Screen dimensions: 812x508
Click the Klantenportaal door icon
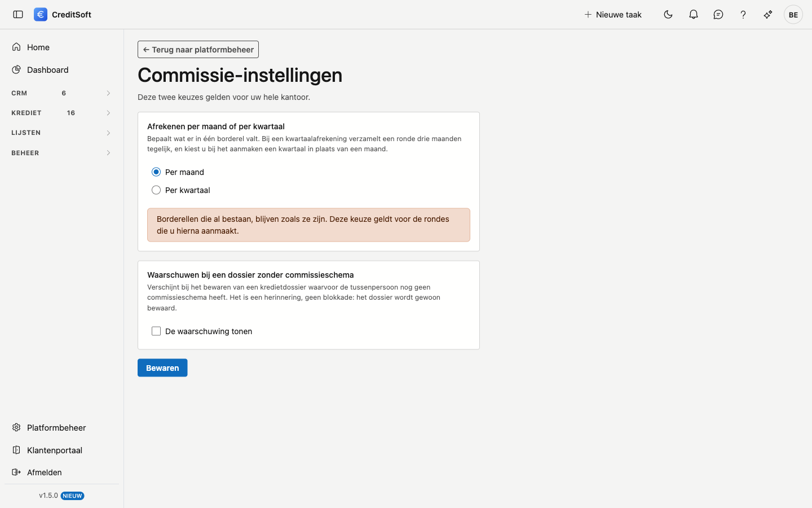click(16, 450)
